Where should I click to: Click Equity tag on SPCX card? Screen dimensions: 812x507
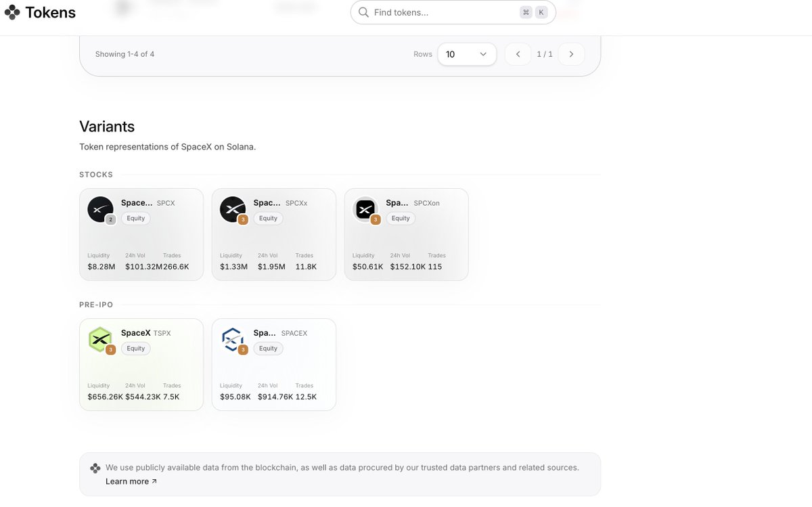click(x=136, y=218)
